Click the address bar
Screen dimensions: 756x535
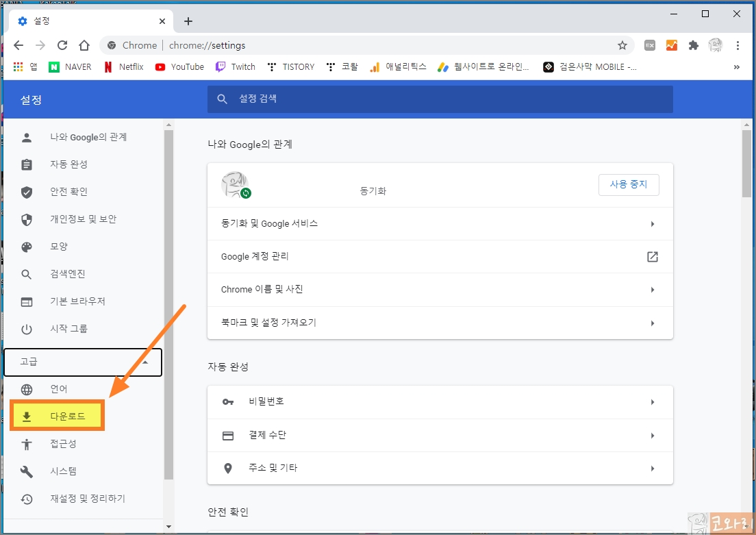click(x=366, y=45)
